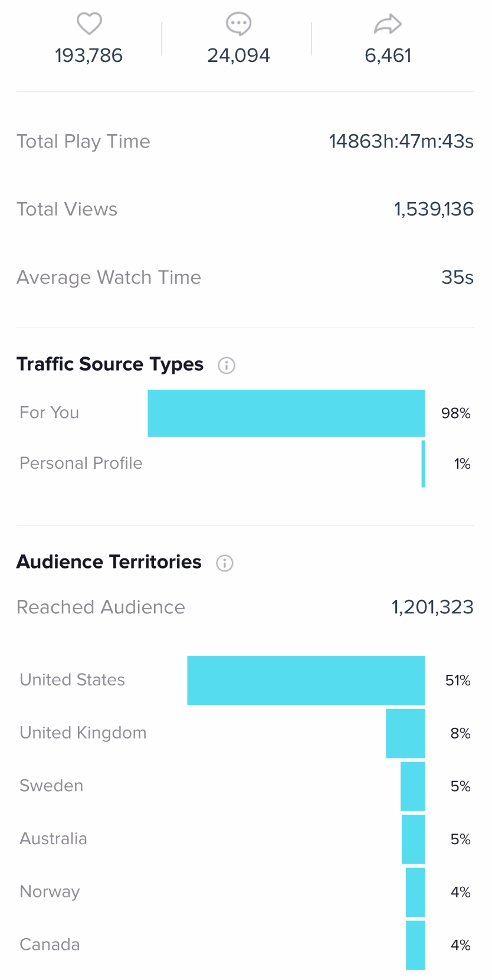Click the United States audience bar
This screenshot has height=980, width=492.
coord(306,680)
